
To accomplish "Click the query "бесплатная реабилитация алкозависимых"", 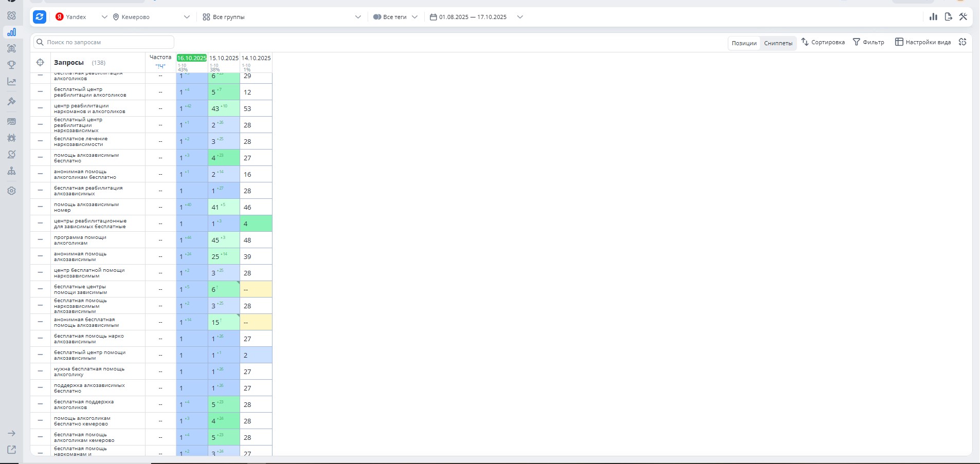I will click(88, 191).
